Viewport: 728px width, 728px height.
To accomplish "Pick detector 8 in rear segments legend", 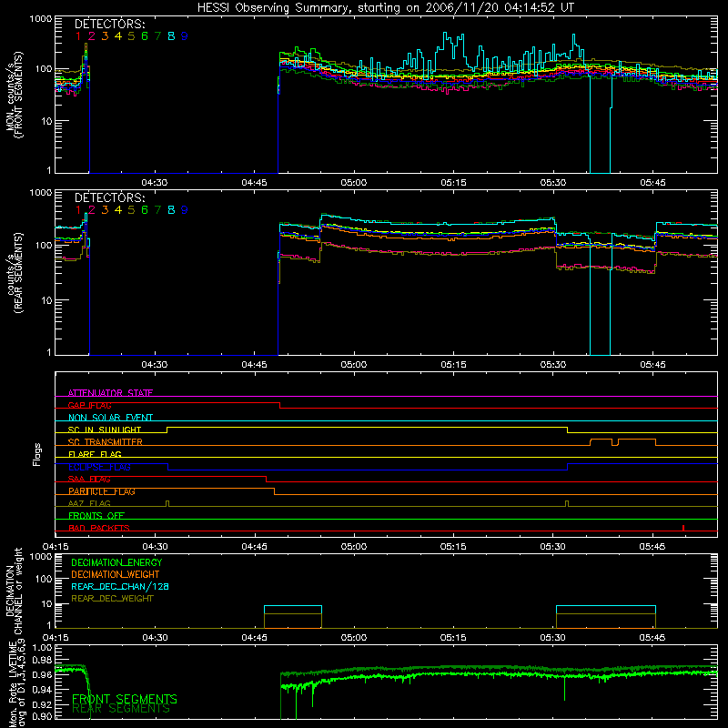I will 171,210.
